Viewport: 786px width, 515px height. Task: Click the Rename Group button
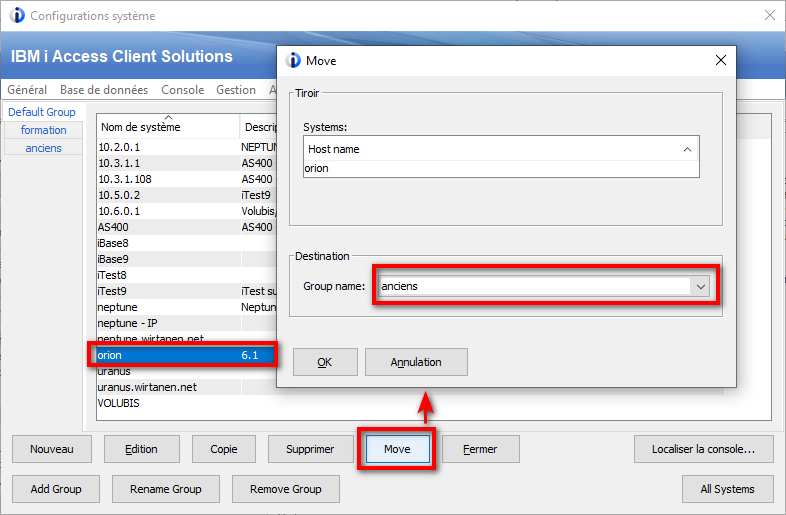[166, 489]
